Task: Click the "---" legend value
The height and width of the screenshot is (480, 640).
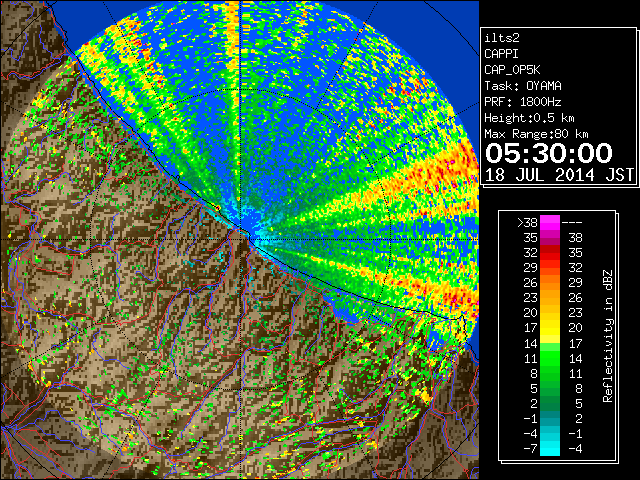Action: tap(572, 222)
